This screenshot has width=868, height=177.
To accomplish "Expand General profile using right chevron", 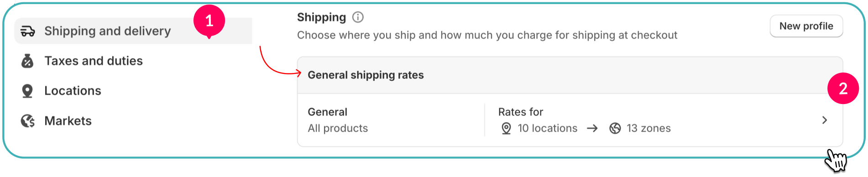I will pos(824,120).
